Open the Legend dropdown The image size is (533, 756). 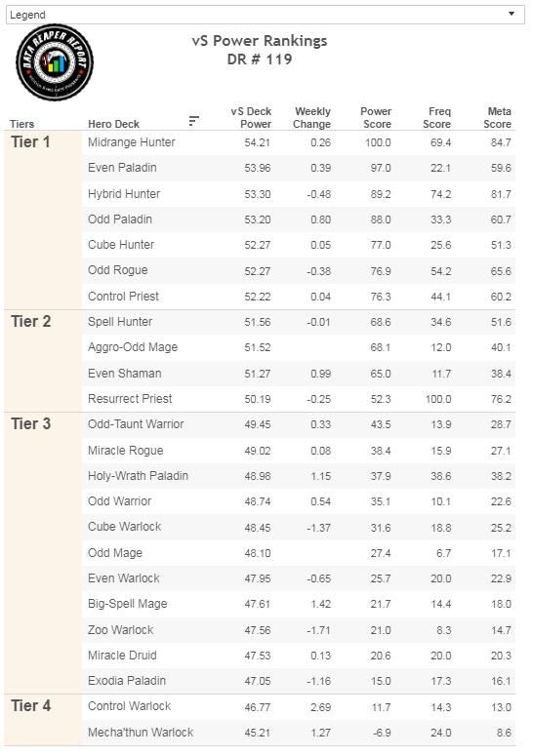click(265, 15)
